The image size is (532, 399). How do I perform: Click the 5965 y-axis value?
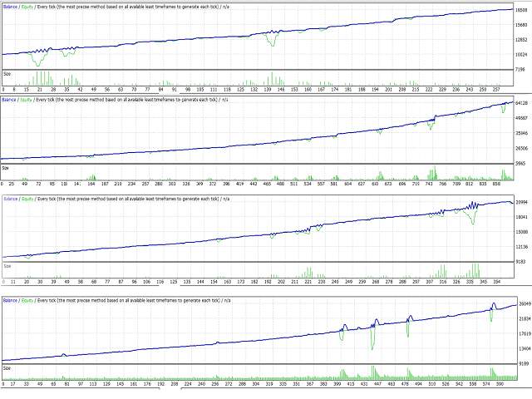[x=520, y=163]
